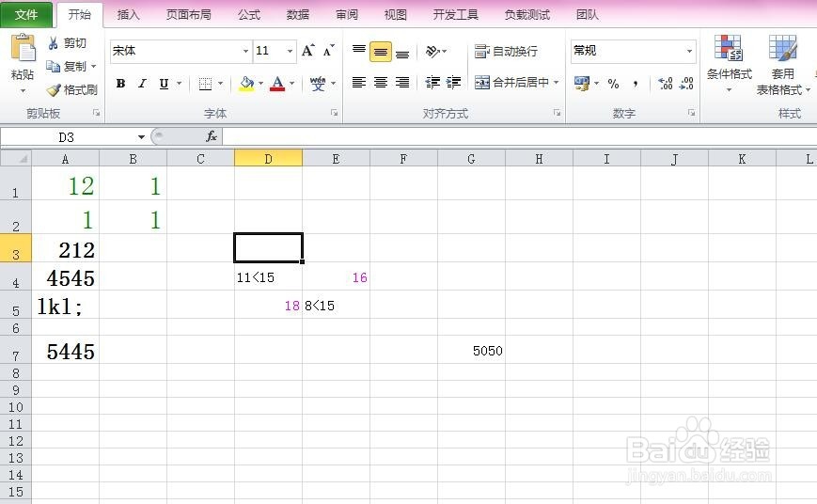Switch to the Review (审阅) tab
Viewport: 817px width, 504px height.
pyautogui.click(x=347, y=15)
